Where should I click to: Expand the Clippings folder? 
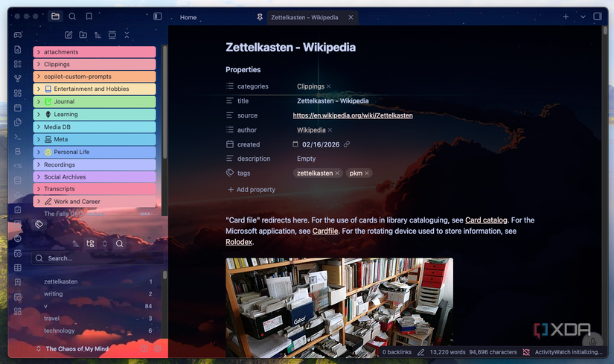[95, 64]
